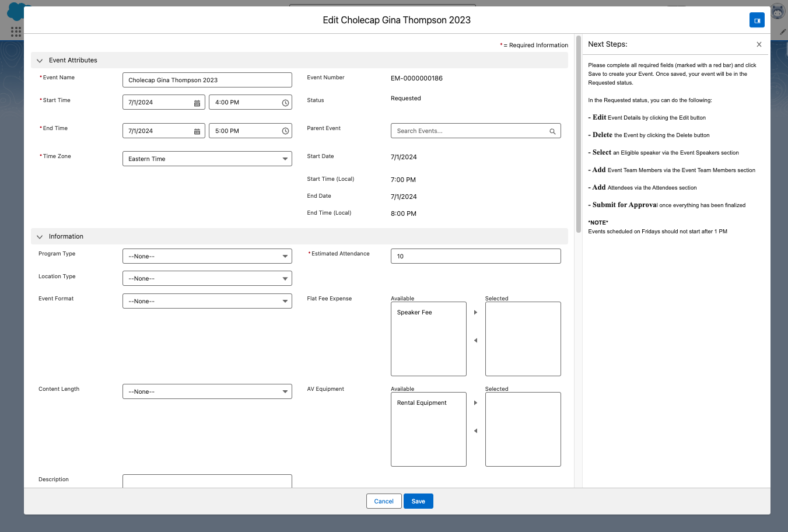The image size is (788, 532).
Task: Click the Parent Event search magnifier icon
Action: tap(552, 131)
